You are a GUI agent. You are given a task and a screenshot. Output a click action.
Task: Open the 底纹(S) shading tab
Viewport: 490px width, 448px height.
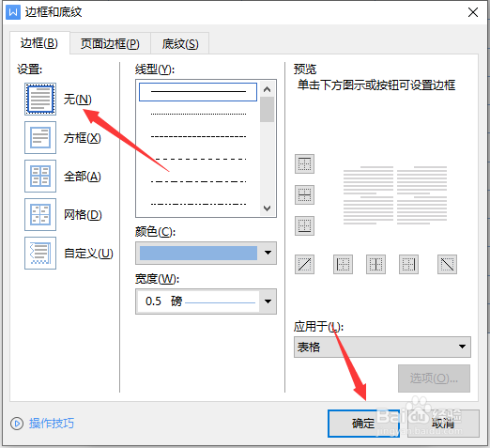[x=180, y=43]
